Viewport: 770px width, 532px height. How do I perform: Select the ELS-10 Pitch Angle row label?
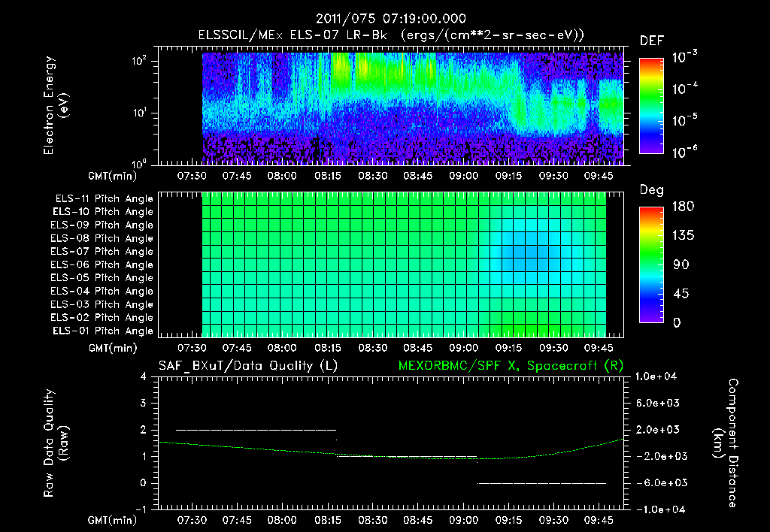103,212
